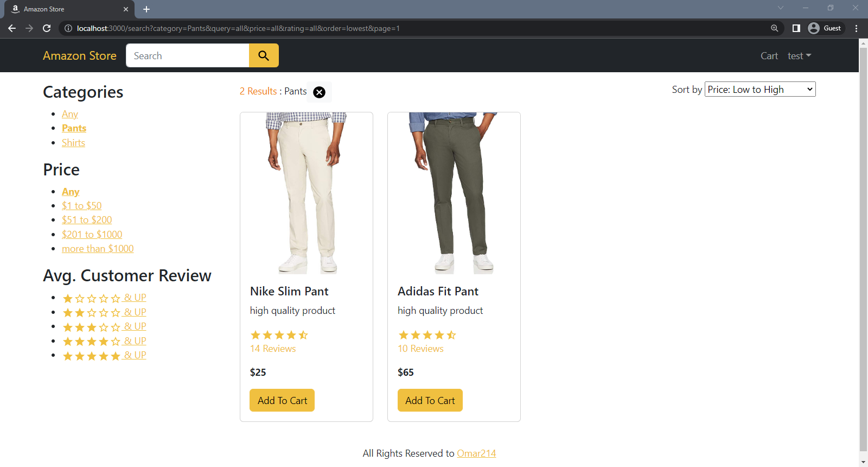Open the browser zoom magnifier icon
The height and width of the screenshot is (467, 868).
coord(775,28)
